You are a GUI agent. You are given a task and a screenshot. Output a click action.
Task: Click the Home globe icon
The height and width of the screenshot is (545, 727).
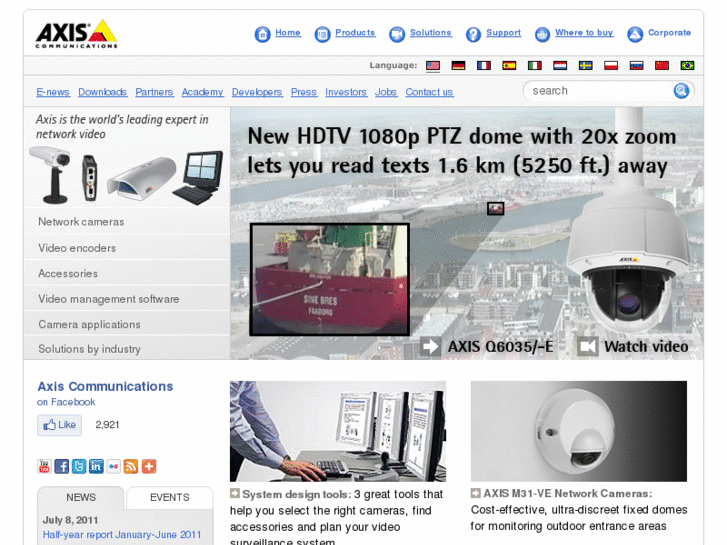tap(262, 34)
